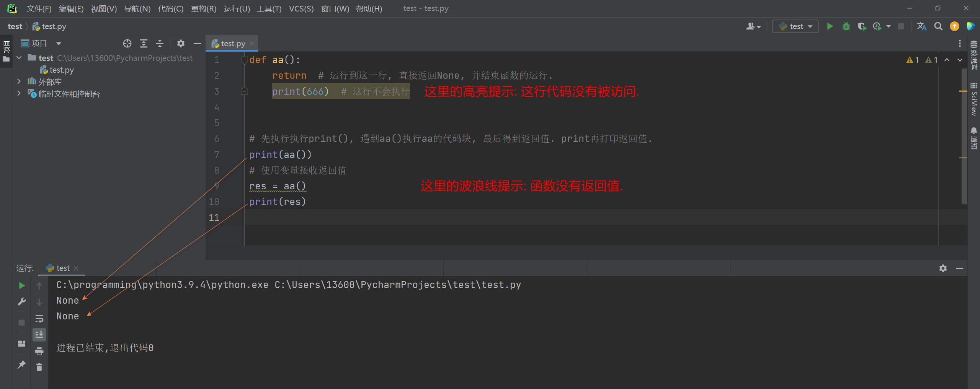Open the View menu (视图)
The height and width of the screenshot is (389, 980).
(104, 8)
